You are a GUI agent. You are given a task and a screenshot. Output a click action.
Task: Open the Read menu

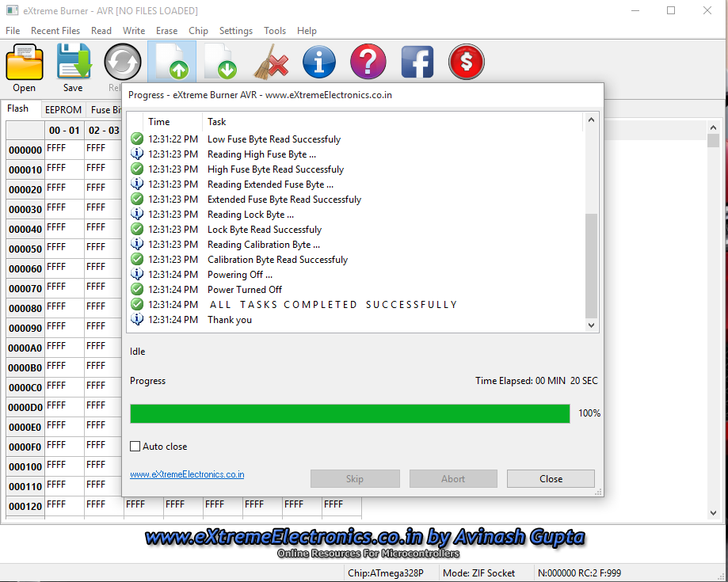click(x=101, y=31)
